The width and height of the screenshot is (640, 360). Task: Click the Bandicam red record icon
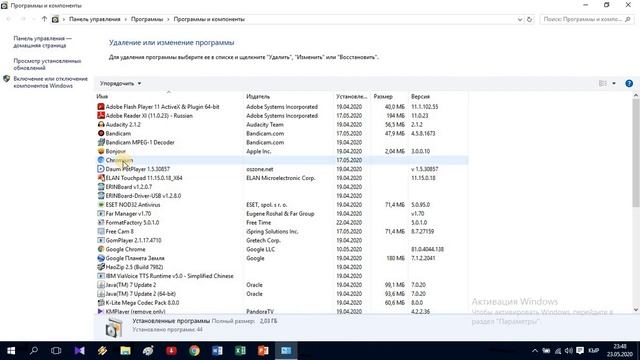(101, 133)
